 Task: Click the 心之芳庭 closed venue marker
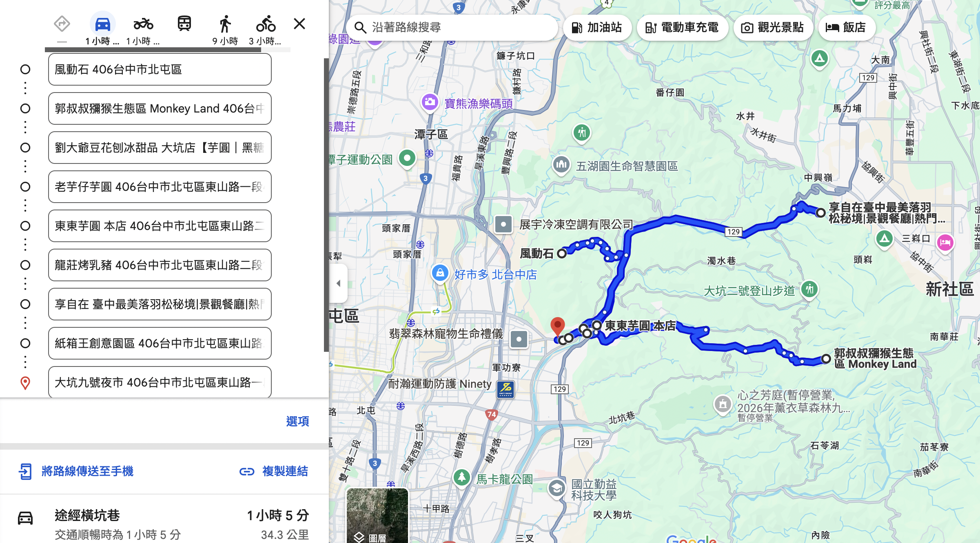[x=723, y=404]
